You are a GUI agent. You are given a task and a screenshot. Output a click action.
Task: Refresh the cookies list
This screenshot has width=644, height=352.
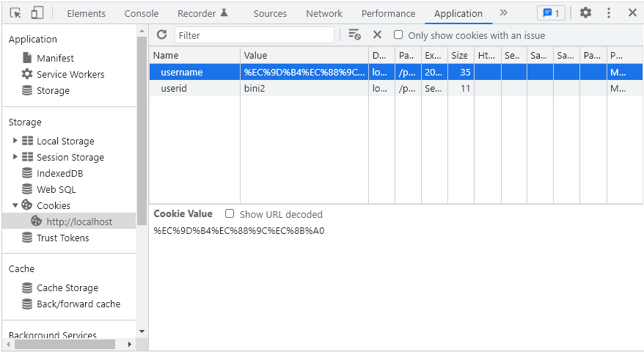pyautogui.click(x=162, y=34)
